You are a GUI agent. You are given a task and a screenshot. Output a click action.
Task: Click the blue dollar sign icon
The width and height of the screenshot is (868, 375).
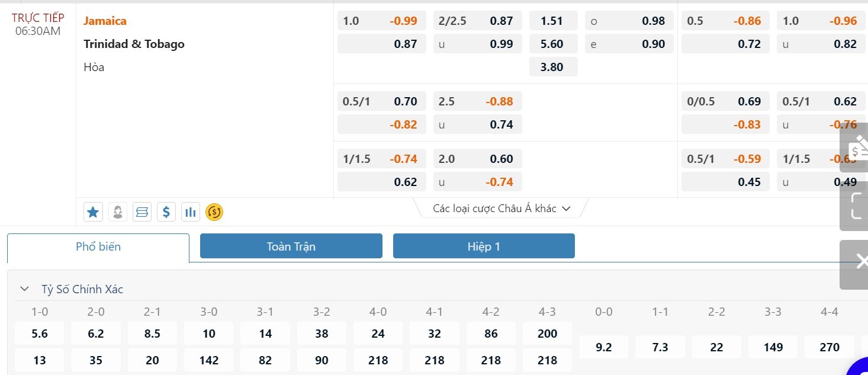(166, 211)
